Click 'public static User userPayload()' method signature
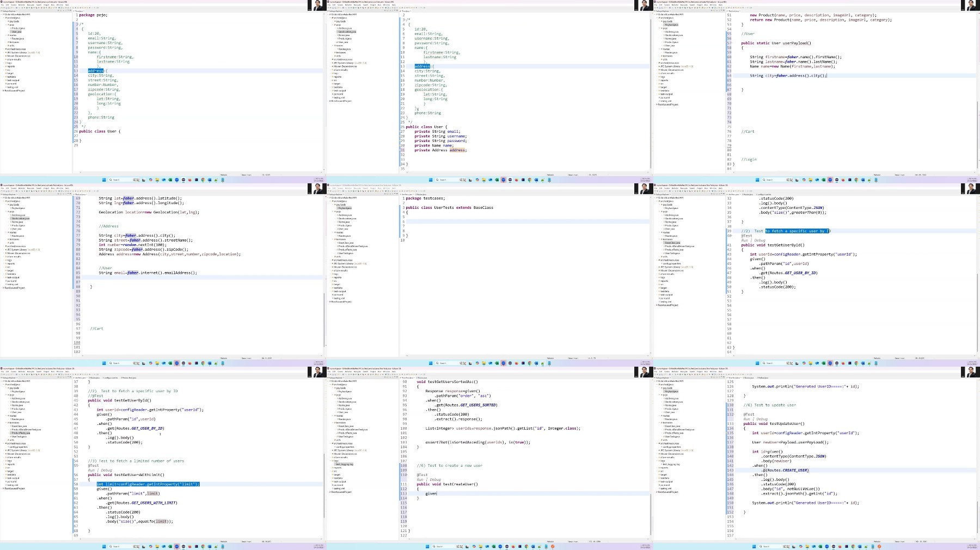 (x=776, y=43)
